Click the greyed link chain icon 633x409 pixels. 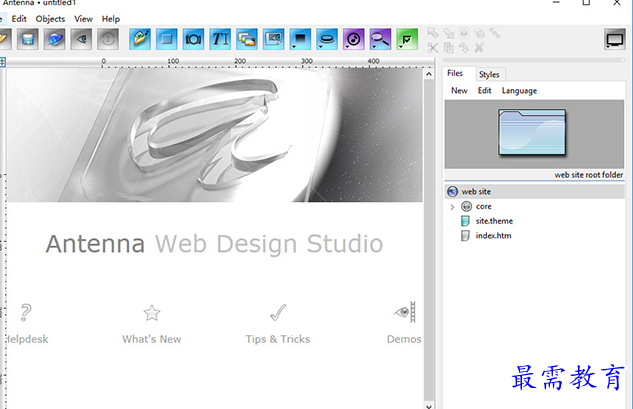495,33
